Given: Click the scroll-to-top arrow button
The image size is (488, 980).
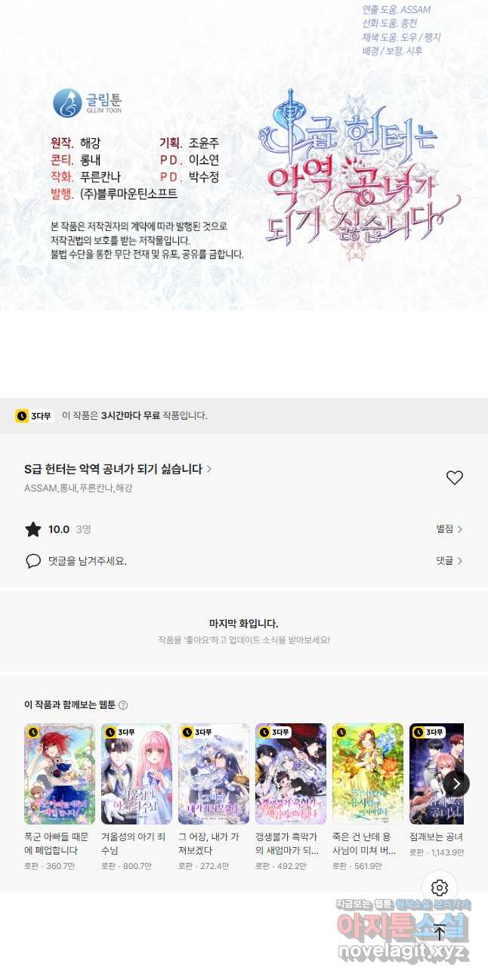Looking at the screenshot, I should (x=440, y=932).
